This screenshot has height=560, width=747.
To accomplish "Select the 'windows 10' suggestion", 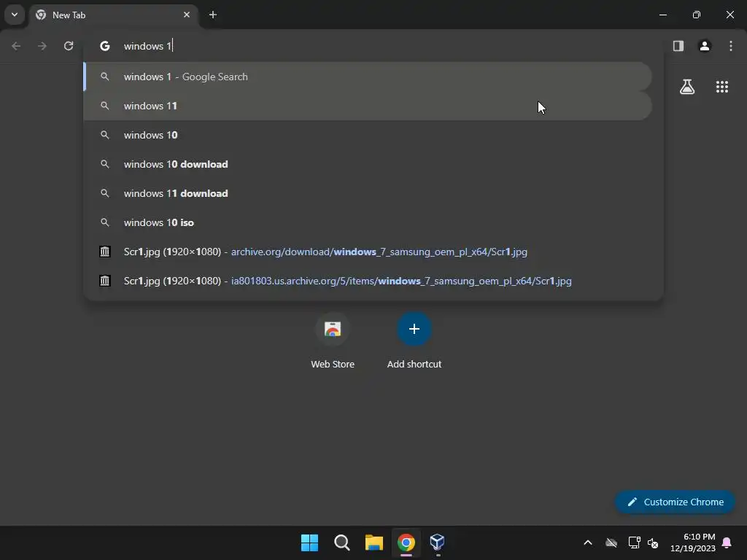I will 368,135.
